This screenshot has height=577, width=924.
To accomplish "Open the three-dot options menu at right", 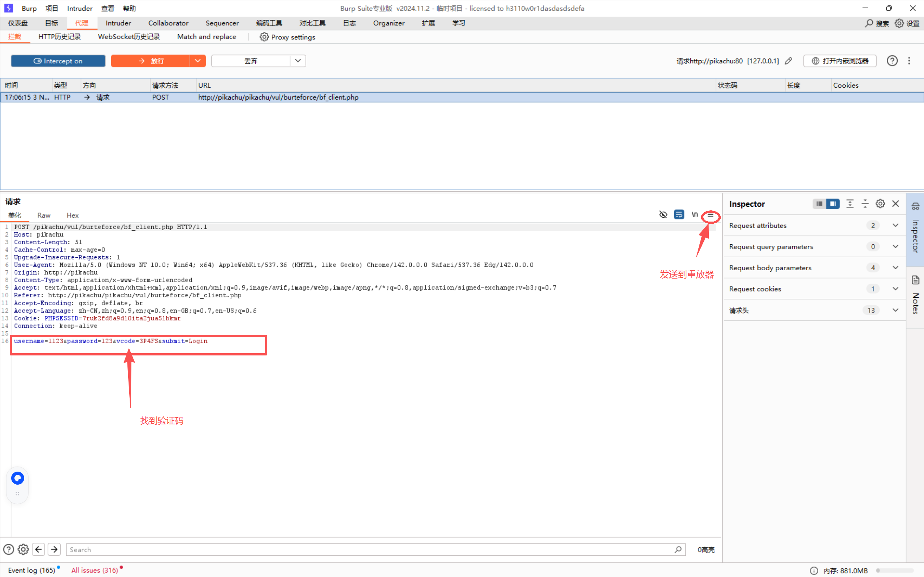I will click(x=909, y=61).
